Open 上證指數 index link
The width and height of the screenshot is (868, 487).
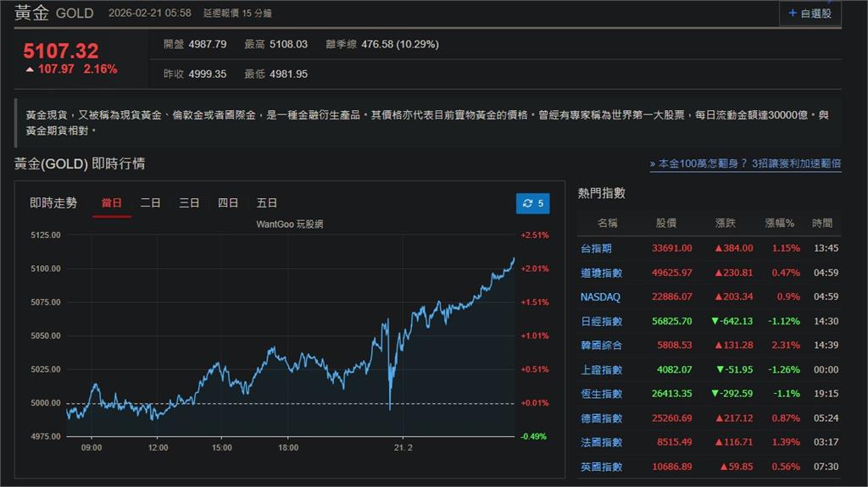tap(601, 369)
